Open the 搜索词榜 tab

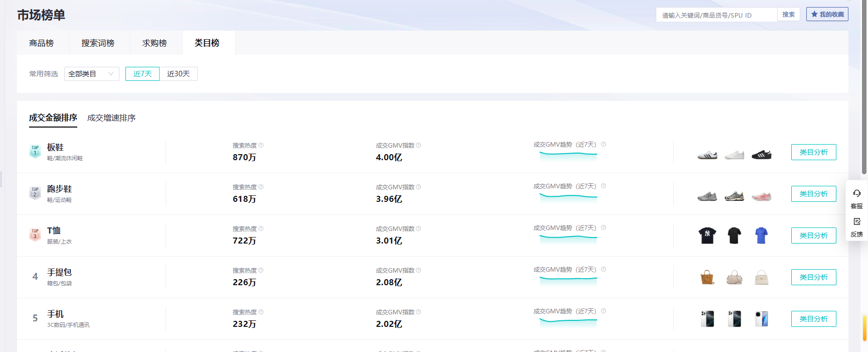point(98,43)
